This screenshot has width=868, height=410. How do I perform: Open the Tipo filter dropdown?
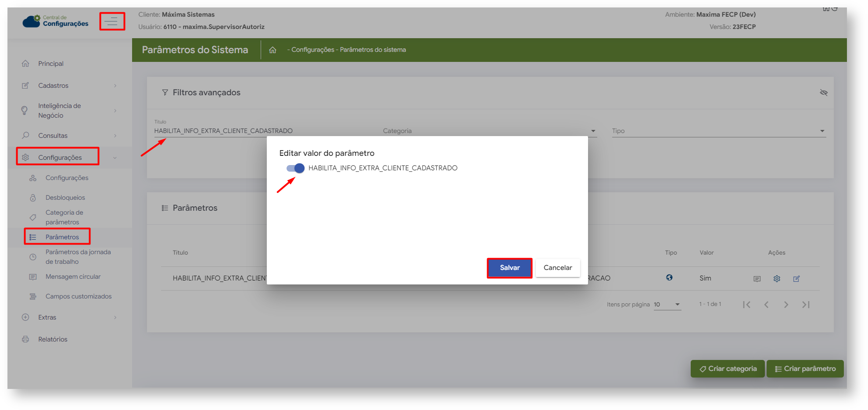point(718,131)
